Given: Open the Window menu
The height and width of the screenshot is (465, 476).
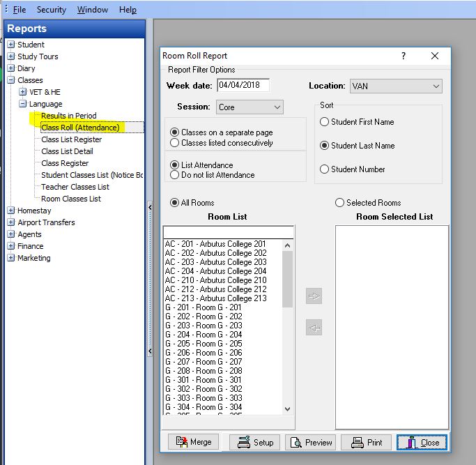Looking at the screenshot, I should pyautogui.click(x=93, y=10).
